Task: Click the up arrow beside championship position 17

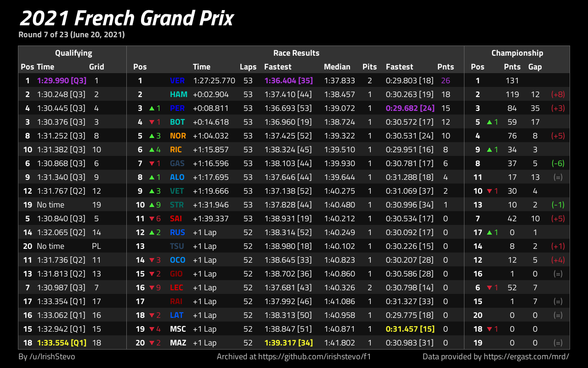Action: tap(489, 232)
